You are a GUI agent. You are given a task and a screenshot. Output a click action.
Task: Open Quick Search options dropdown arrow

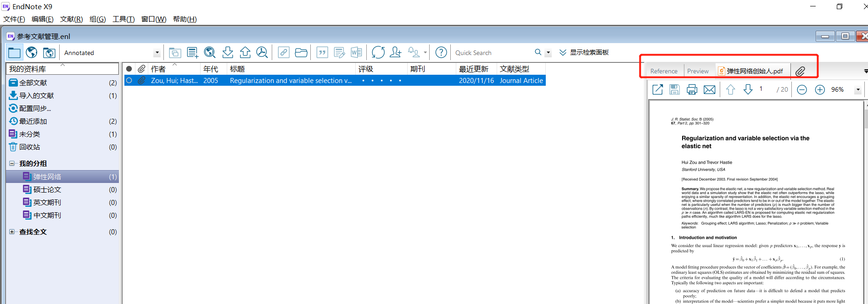[x=548, y=53]
